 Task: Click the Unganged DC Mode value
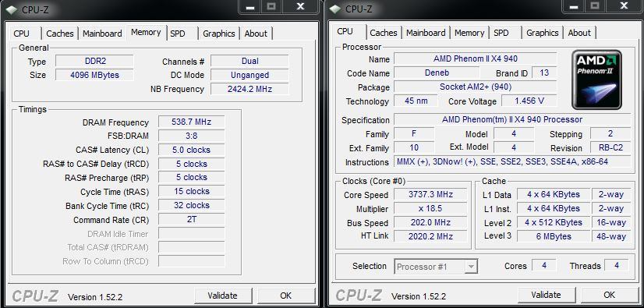pyautogui.click(x=249, y=75)
